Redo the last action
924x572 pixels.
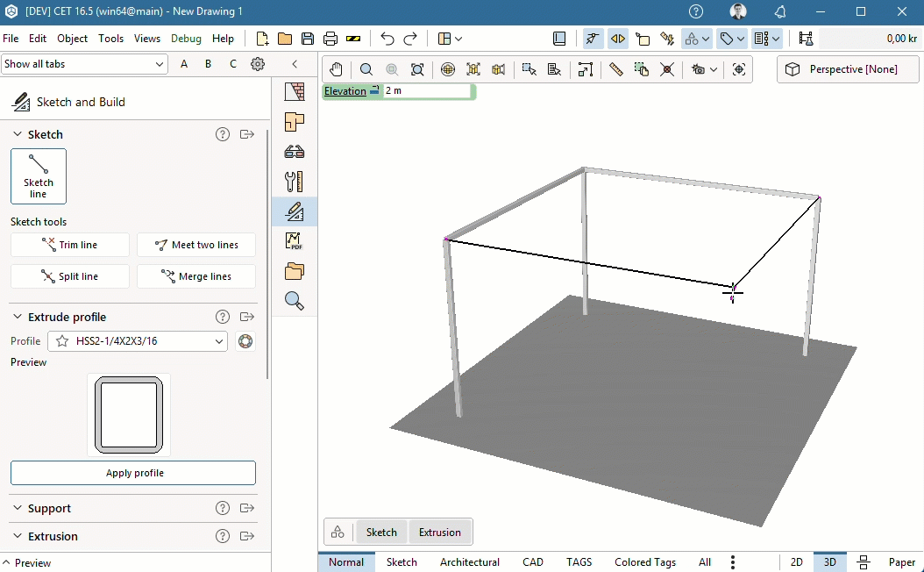point(410,39)
